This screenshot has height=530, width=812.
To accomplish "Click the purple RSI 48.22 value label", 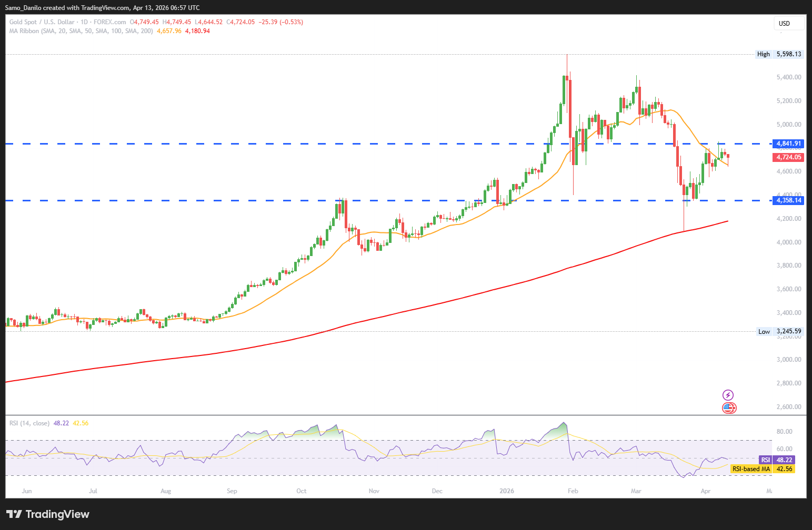I will click(777, 460).
